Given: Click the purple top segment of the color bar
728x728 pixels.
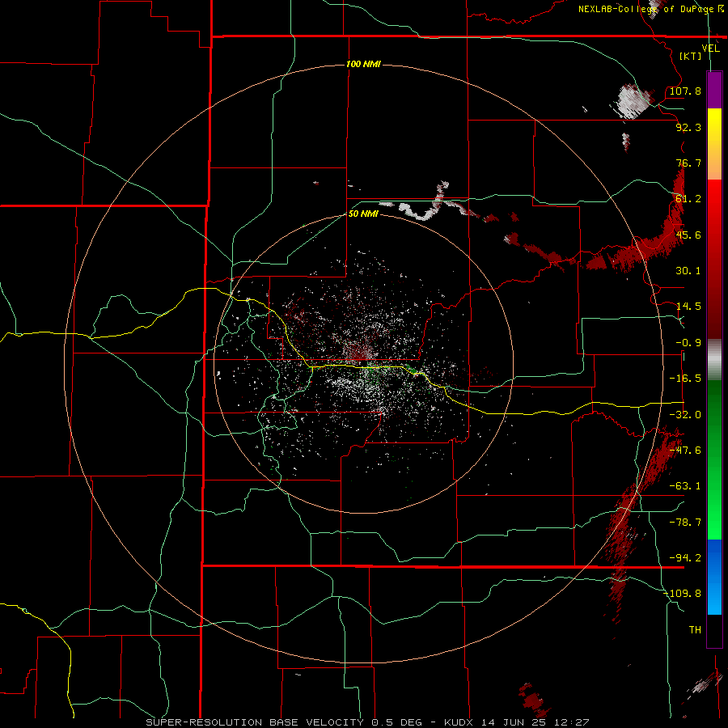Looking at the screenshot, I should [714, 90].
